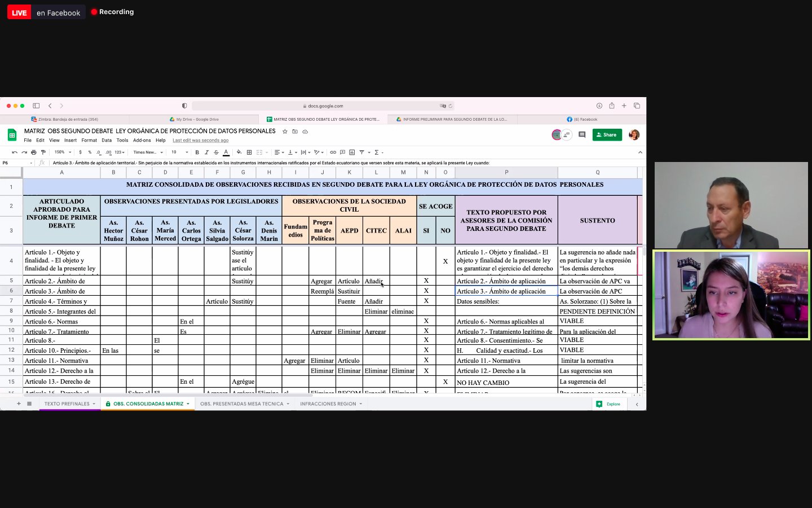Screen dimensions: 812x508
Task: Select the Paint format tool
Action: [x=43, y=152]
